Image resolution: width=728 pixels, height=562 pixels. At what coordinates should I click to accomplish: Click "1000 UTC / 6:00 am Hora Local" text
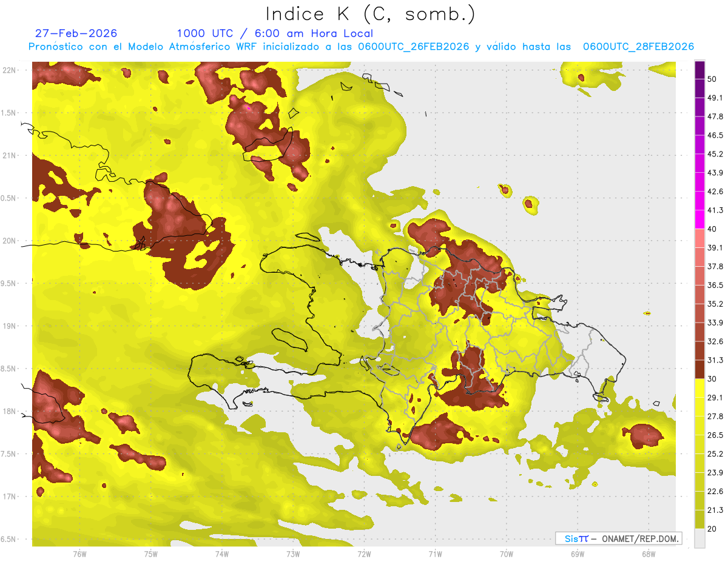(275, 33)
